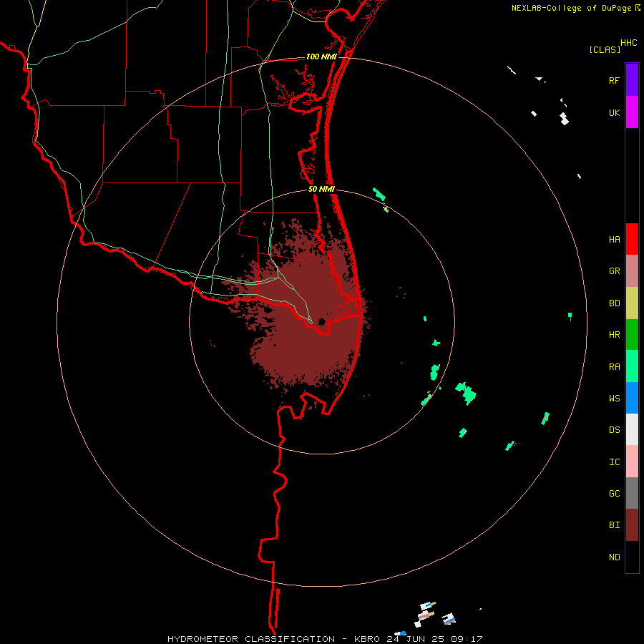This screenshot has height=644, width=644.
Task: Click the ND black legend swatch
Action: (x=632, y=557)
